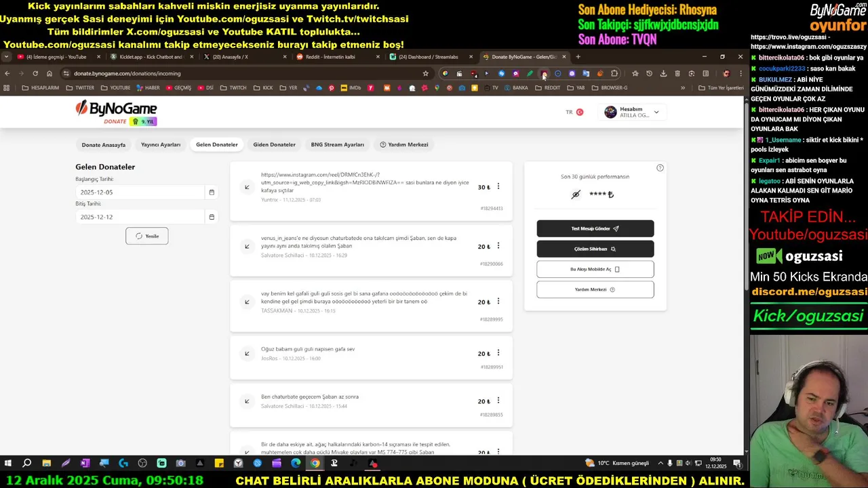Open REDDIT bookmarks folder
Image resolution: width=868 pixels, height=488 pixels.
tap(548, 87)
